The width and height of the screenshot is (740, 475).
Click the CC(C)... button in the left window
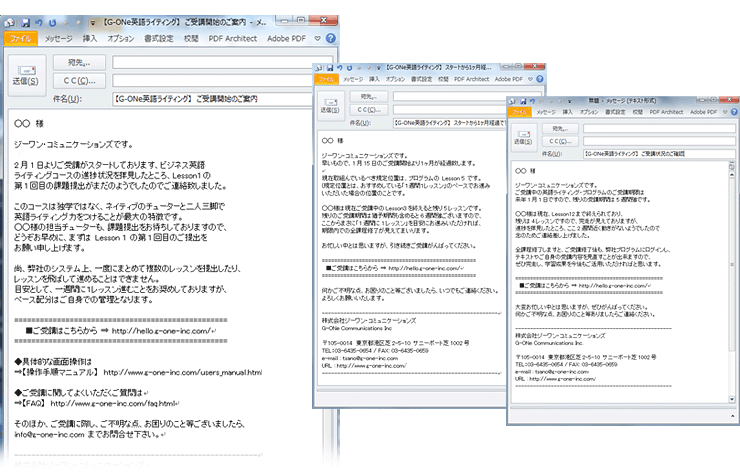click(x=79, y=81)
